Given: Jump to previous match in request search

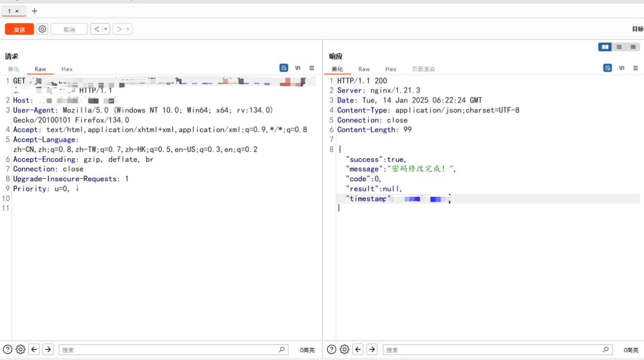Looking at the screenshot, I should [x=34, y=350].
